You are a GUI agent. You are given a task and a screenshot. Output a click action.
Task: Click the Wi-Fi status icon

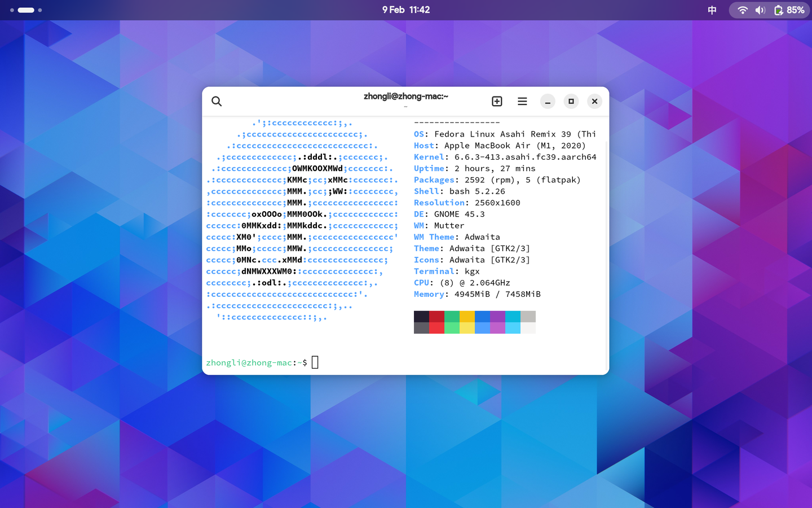(x=743, y=10)
